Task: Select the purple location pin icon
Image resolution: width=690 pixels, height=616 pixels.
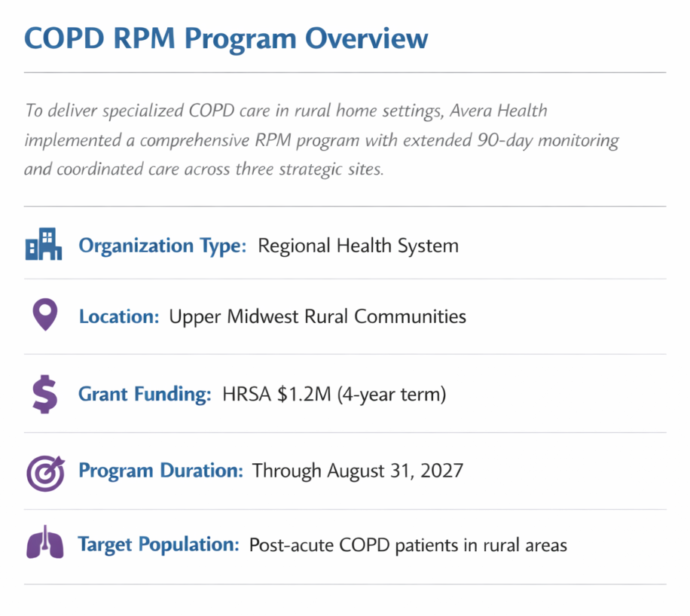Action: [44, 315]
